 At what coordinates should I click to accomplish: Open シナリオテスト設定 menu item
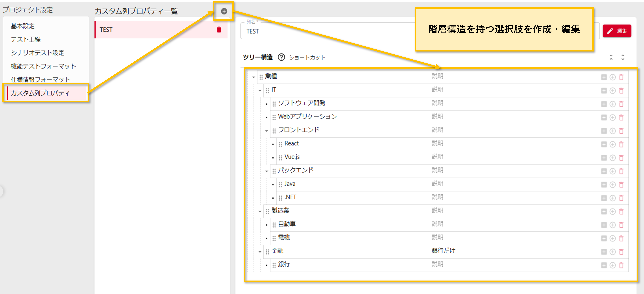pos(38,53)
